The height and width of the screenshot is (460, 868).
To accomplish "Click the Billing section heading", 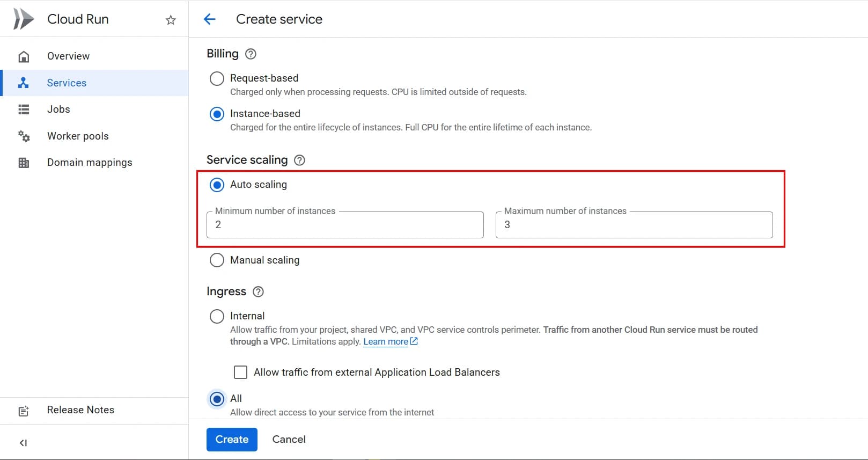I will pos(223,54).
